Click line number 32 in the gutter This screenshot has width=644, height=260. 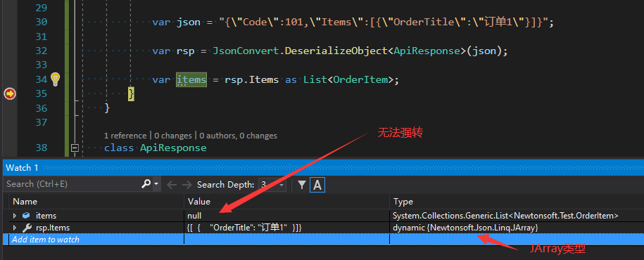pos(41,51)
